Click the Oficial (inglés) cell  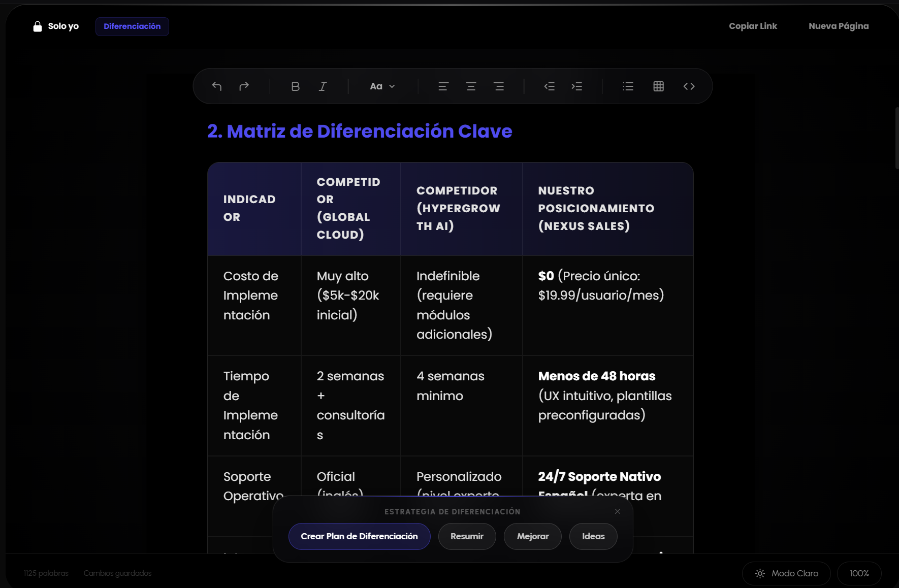tap(351, 477)
